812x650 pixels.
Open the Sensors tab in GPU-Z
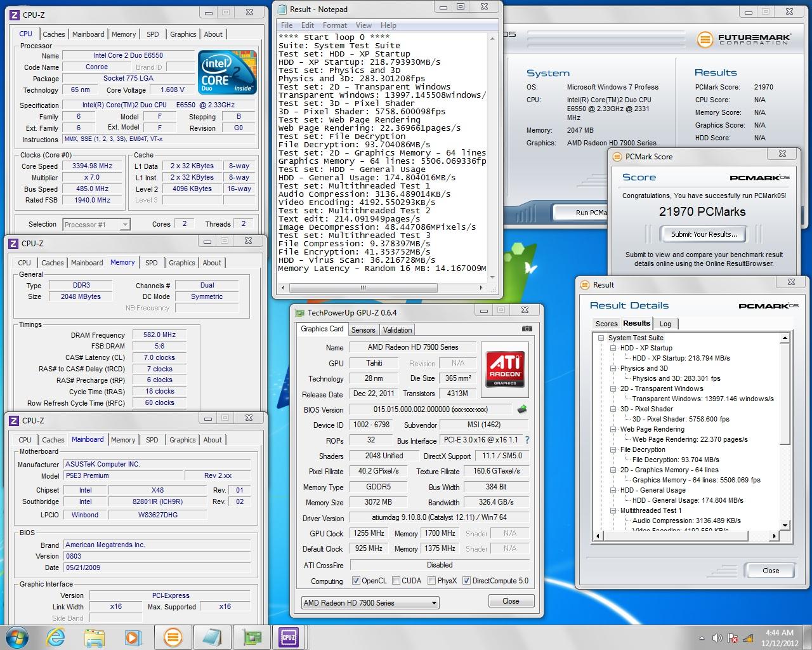coord(363,329)
